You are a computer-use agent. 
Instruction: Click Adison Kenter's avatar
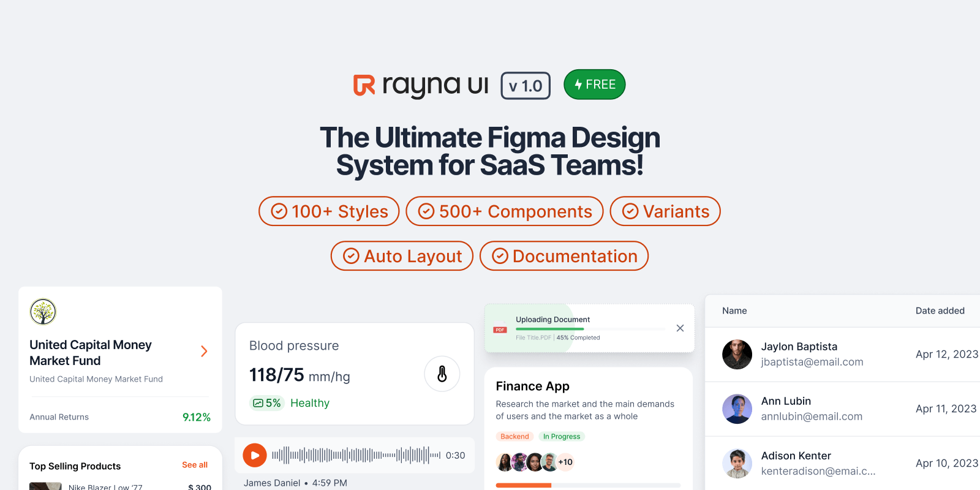click(737, 463)
